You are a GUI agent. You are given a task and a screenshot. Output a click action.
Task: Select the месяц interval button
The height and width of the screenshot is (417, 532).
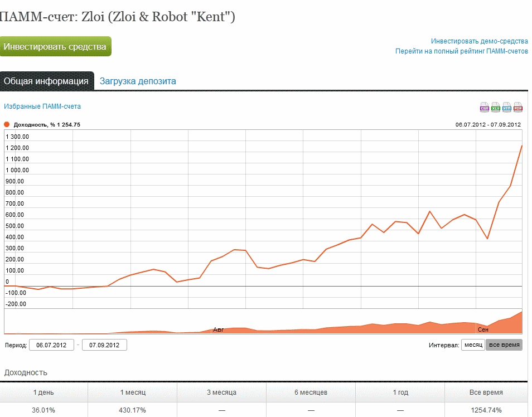[x=473, y=345]
